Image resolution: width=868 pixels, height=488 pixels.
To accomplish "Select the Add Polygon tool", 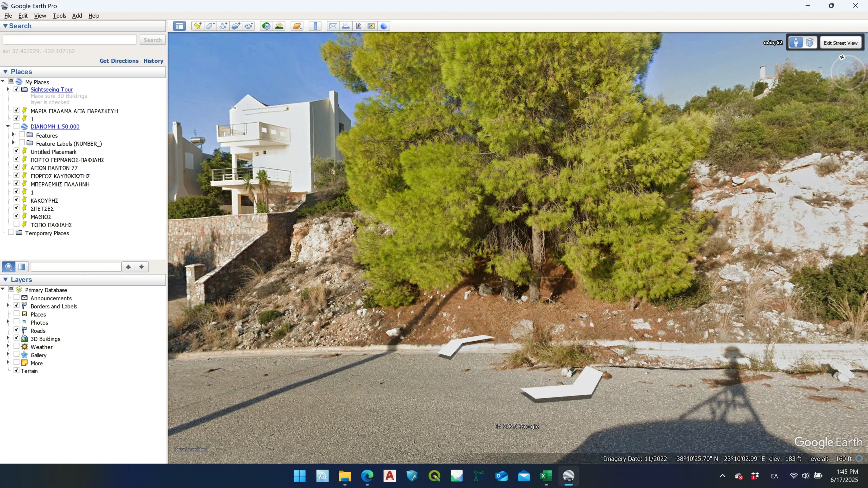I will tap(210, 26).
